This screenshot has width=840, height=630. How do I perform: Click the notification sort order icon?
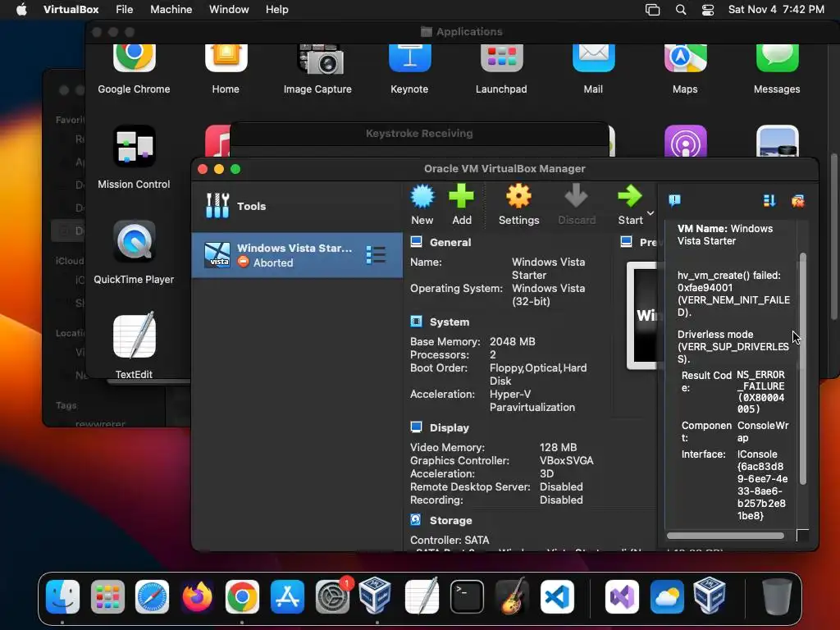click(x=769, y=200)
